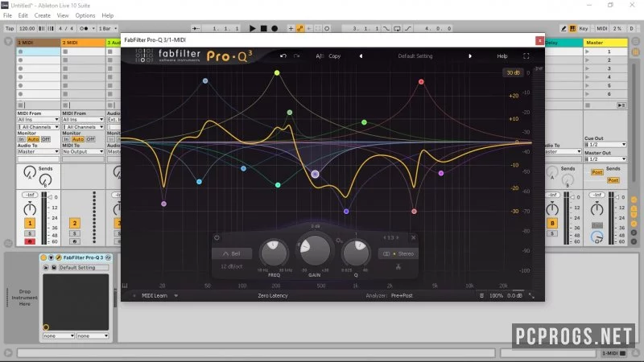Screen dimensions: 644x362
Task: Toggle the Follow playback icon
Action: click(196, 28)
